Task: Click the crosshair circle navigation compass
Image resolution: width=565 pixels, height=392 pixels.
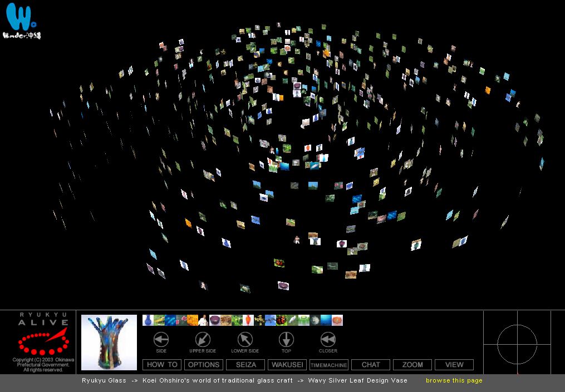Action: pos(517,344)
